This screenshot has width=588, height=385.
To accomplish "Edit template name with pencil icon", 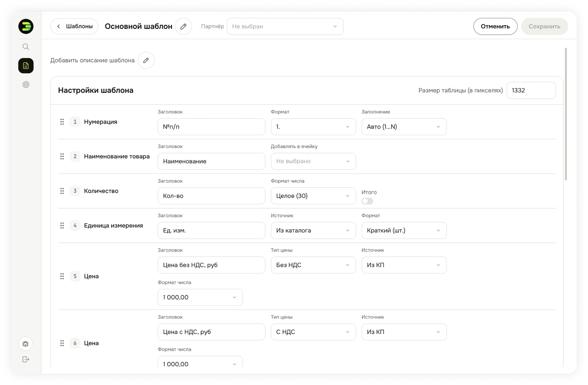I will coord(183,26).
